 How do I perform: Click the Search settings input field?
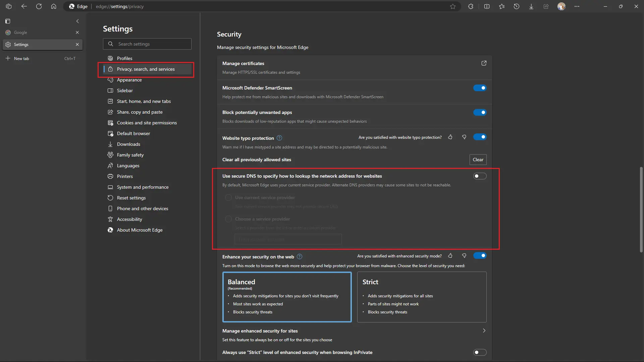point(147,44)
